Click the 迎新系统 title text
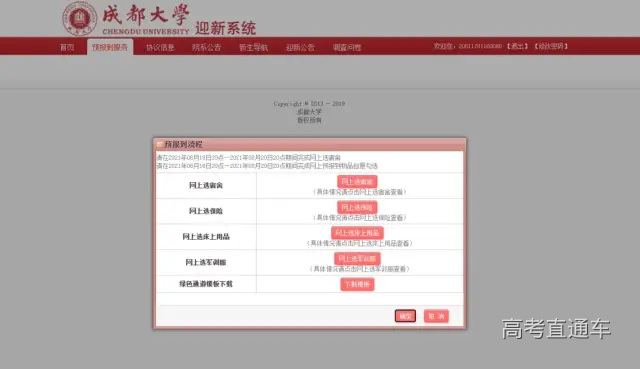Image resolution: width=640 pixels, height=369 pixels. coord(225,28)
